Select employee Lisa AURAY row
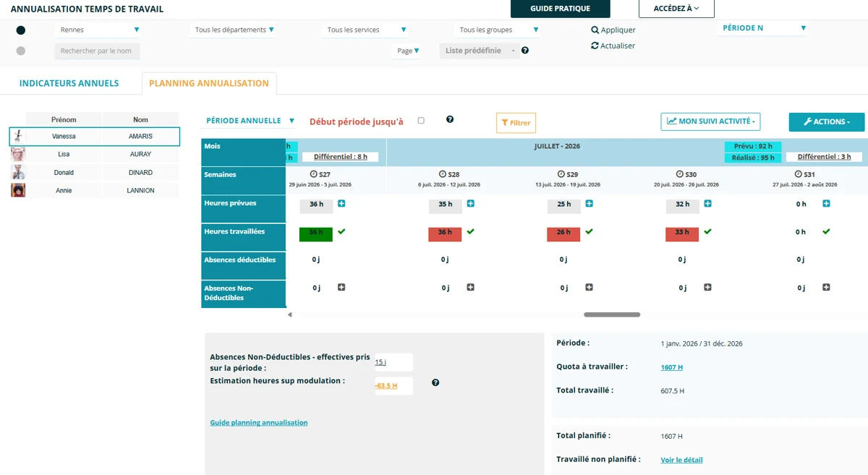The width and height of the screenshot is (868, 475). coord(94,155)
